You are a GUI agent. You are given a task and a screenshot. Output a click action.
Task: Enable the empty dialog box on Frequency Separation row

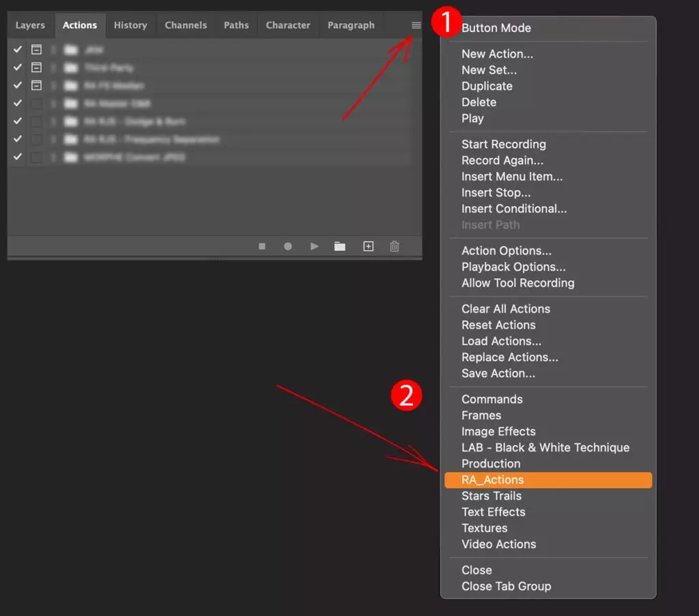coord(37,139)
